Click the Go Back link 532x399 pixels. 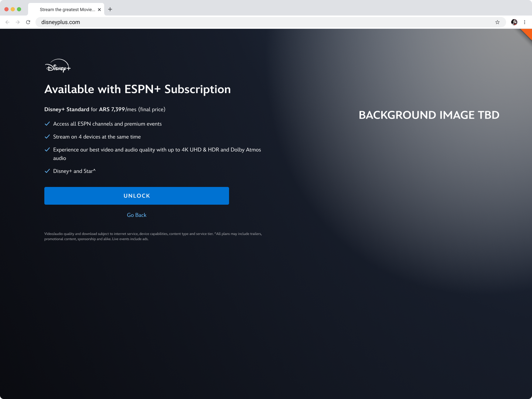(x=137, y=215)
